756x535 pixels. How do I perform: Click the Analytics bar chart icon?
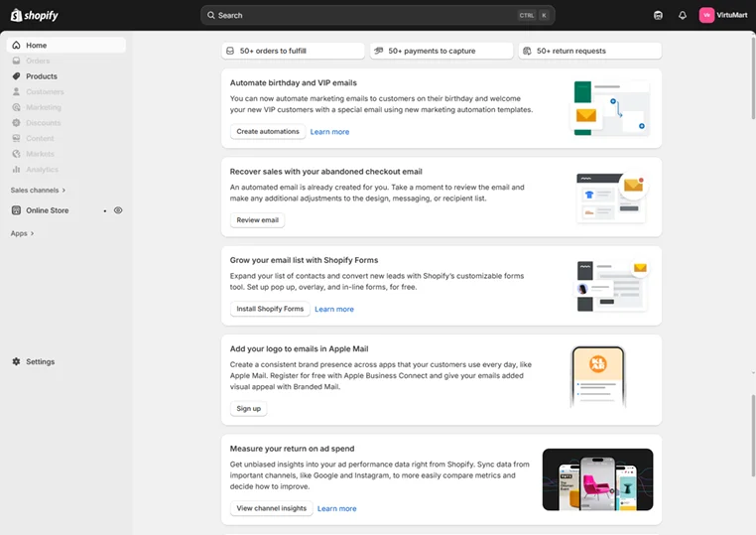point(16,170)
